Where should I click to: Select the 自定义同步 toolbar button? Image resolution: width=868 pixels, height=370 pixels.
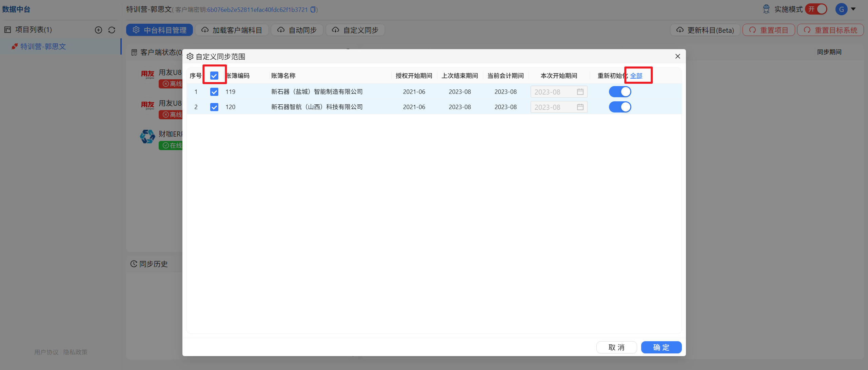point(355,30)
